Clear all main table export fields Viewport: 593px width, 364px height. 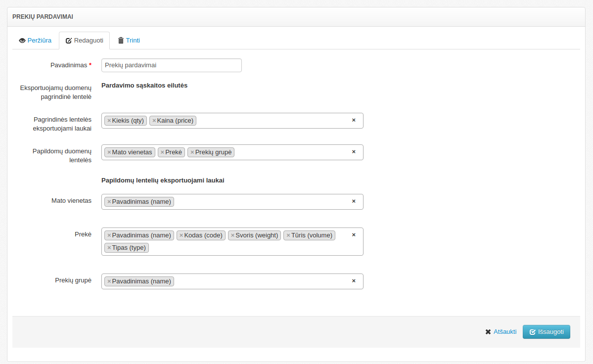(354, 120)
